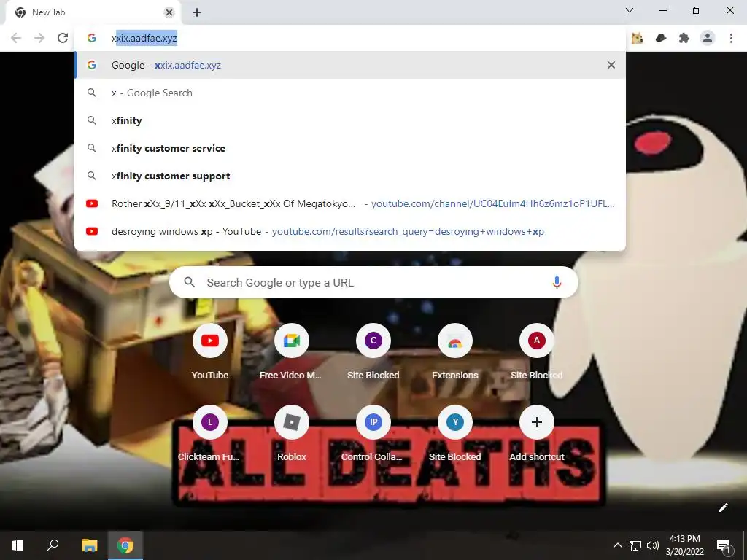The height and width of the screenshot is (560, 747).
Task: Show hidden system tray icons
Action: 617,545
